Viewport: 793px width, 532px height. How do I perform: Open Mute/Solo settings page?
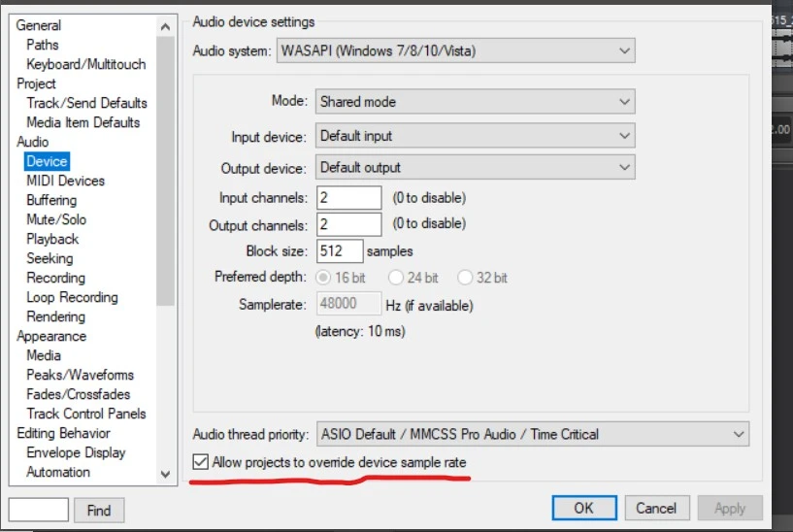[x=56, y=219]
